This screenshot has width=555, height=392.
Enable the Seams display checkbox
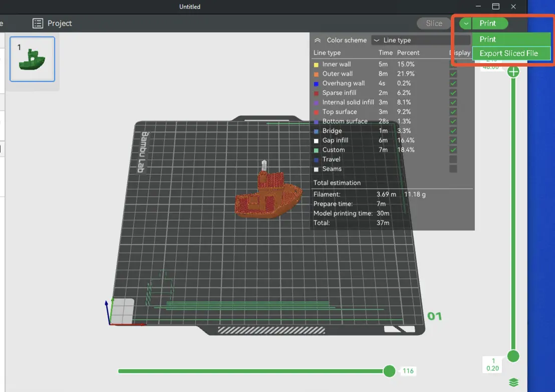coord(453,169)
